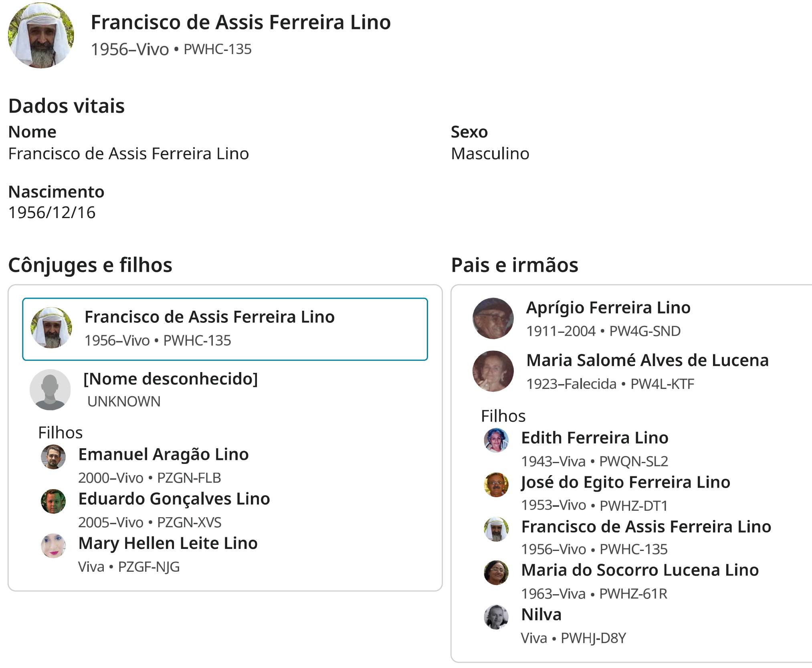
Task: Click Maria do Socorro Lucena Lino's avatar
Action: coord(496,573)
